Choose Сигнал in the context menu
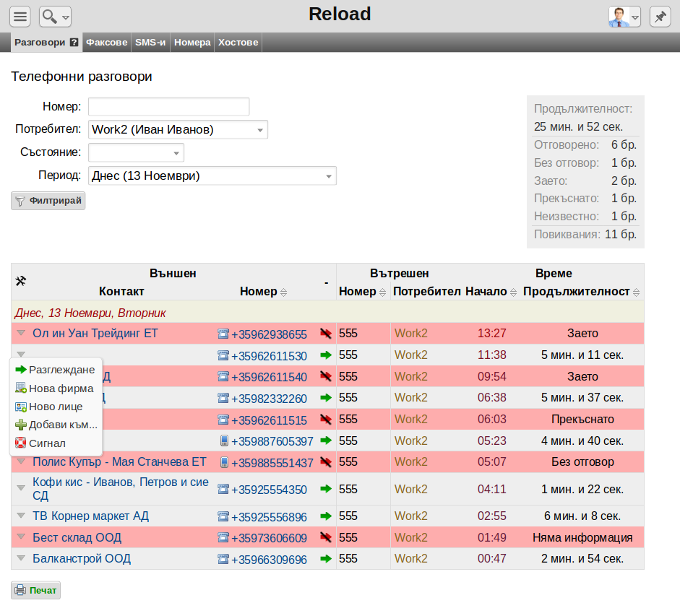 point(56,443)
